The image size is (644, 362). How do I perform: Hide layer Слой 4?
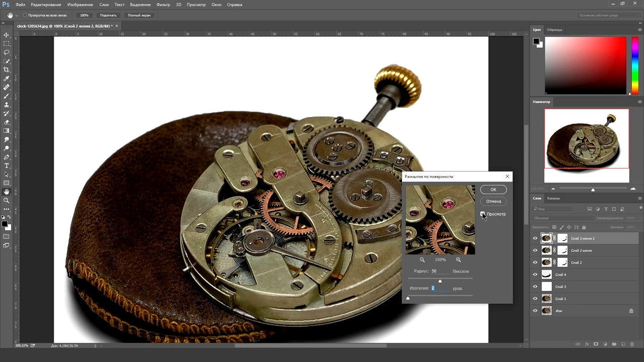pyautogui.click(x=535, y=275)
